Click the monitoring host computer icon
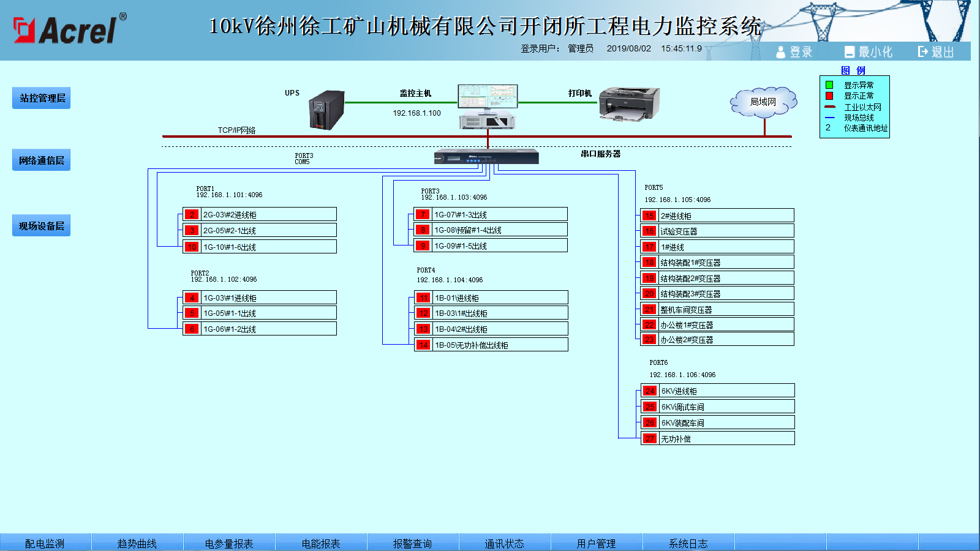The width and height of the screenshot is (980, 551). point(488,107)
